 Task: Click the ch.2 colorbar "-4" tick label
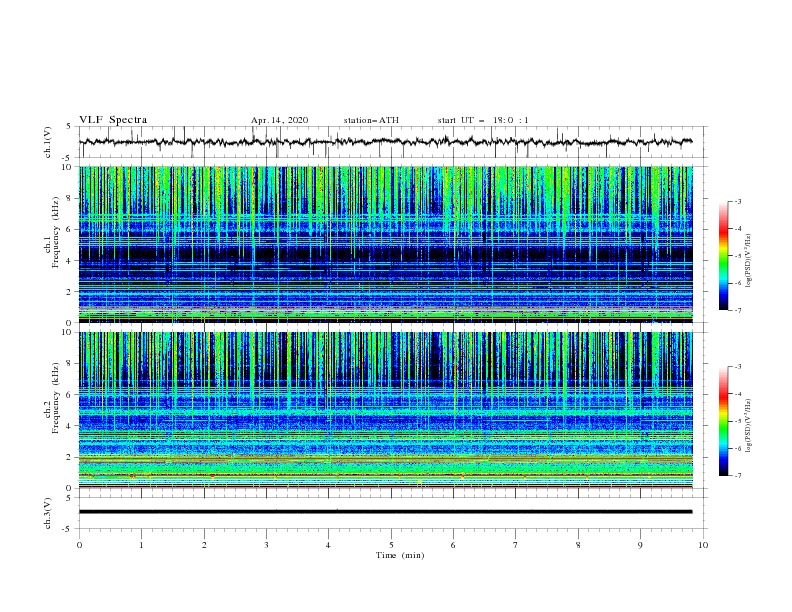738,394
